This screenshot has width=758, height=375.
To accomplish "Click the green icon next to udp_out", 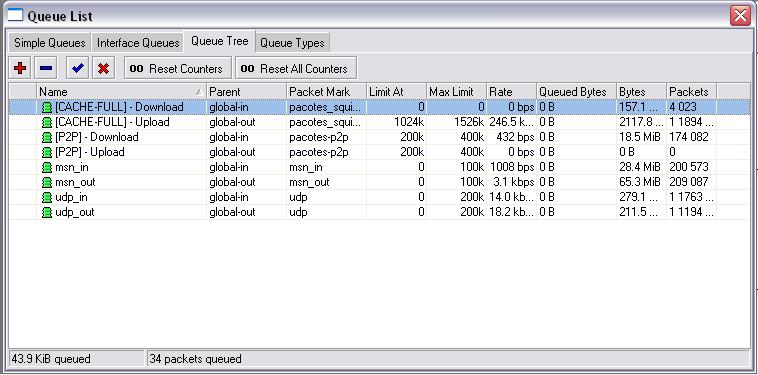I will pyautogui.click(x=47, y=212).
